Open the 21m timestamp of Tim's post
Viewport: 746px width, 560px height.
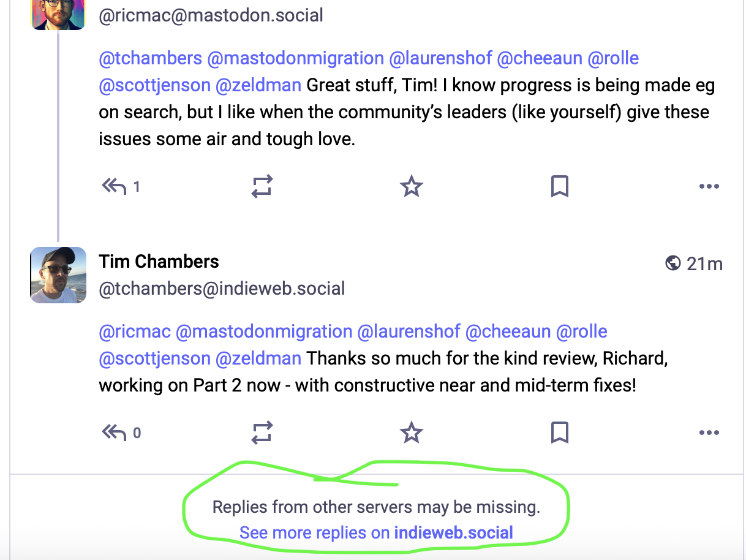click(704, 264)
